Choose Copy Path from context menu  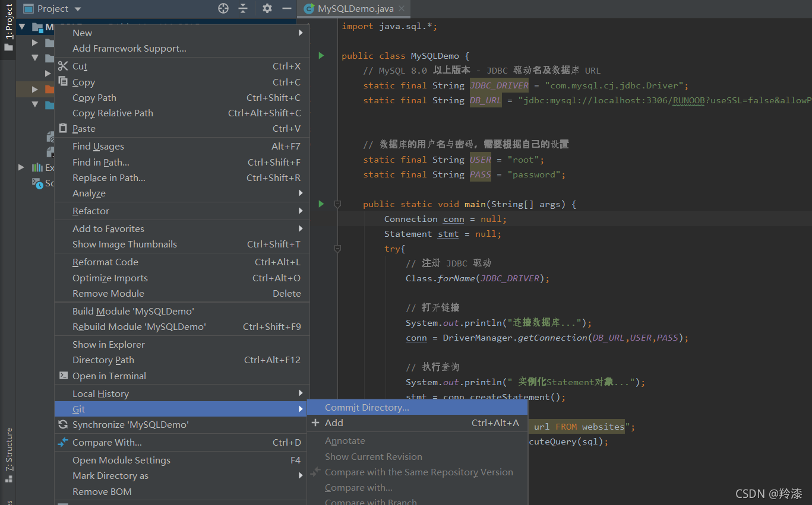pyautogui.click(x=182, y=97)
